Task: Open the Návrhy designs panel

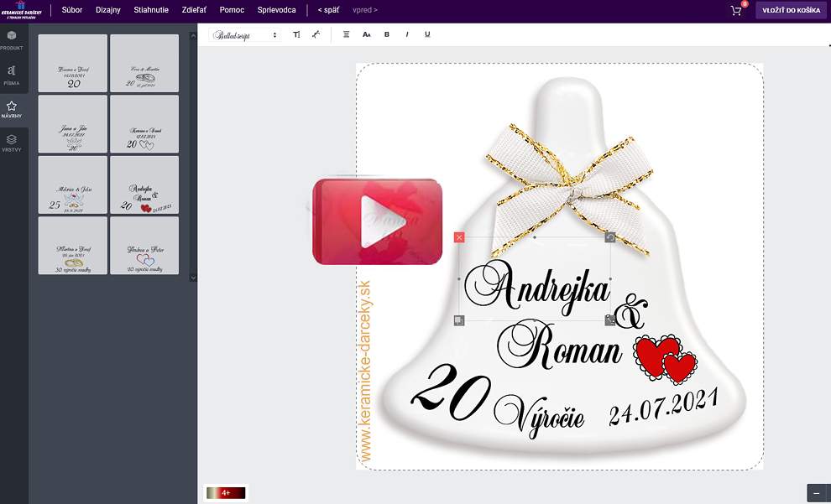Action: pyautogui.click(x=12, y=109)
